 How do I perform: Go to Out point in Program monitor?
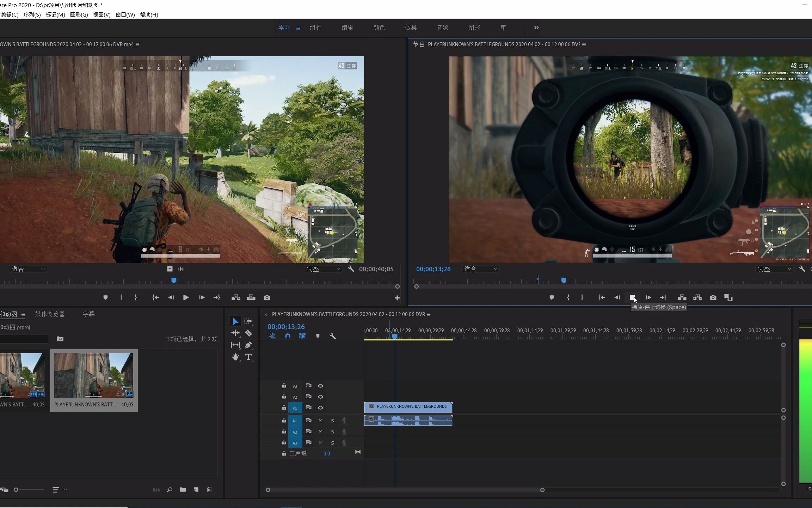click(x=663, y=297)
